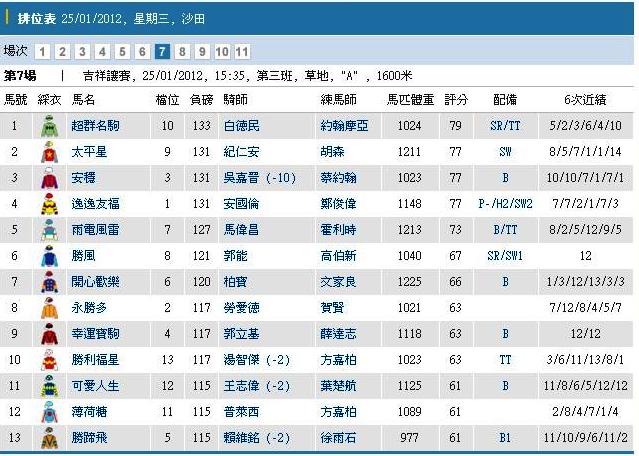Click horse name link 勝利福星
This screenshot has height=456, width=639.
point(95,361)
